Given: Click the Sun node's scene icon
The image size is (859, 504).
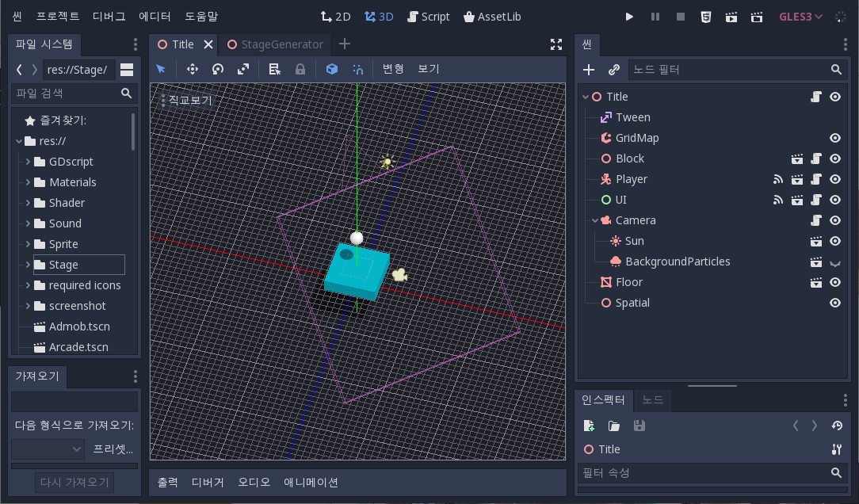Looking at the screenshot, I should coord(816,241).
